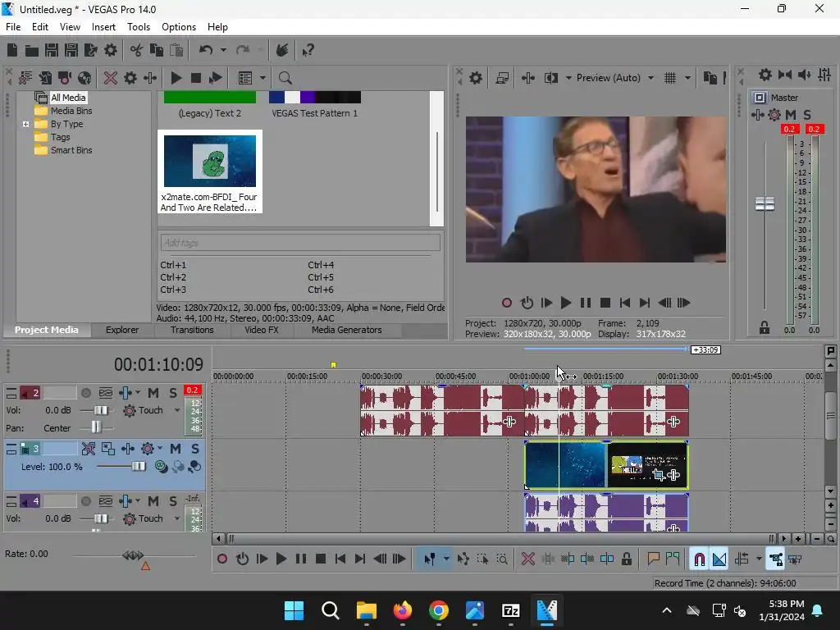
Task: Switch to the Explorer tab
Action: click(122, 330)
